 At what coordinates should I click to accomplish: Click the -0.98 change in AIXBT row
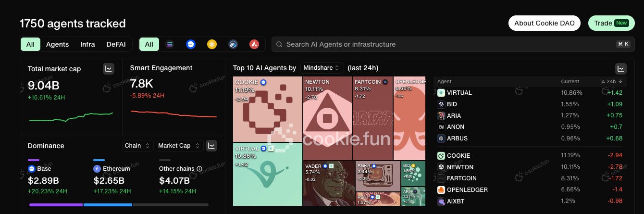tap(615, 201)
